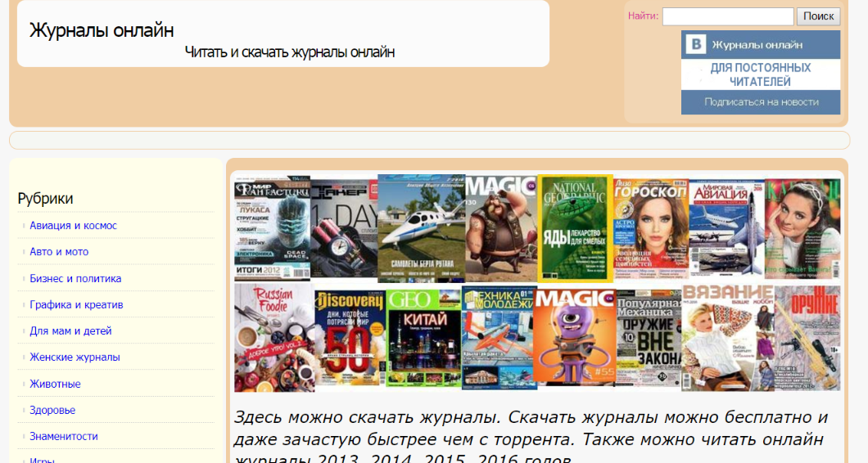Open the Популярная Механика magazine cover
This screenshot has height=463, width=868.
[x=649, y=337]
